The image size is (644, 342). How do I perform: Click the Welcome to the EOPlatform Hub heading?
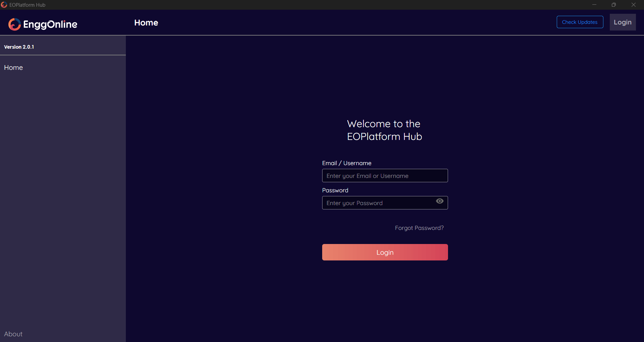(x=384, y=130)
